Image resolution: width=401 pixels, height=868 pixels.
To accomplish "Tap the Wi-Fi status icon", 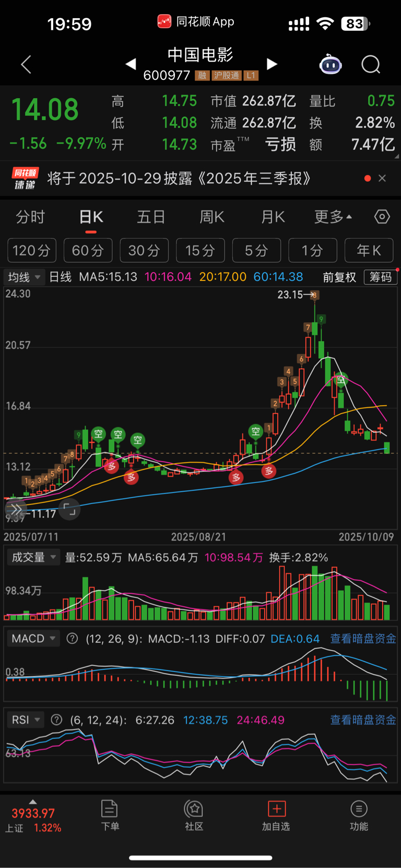I will coord(325,24).
